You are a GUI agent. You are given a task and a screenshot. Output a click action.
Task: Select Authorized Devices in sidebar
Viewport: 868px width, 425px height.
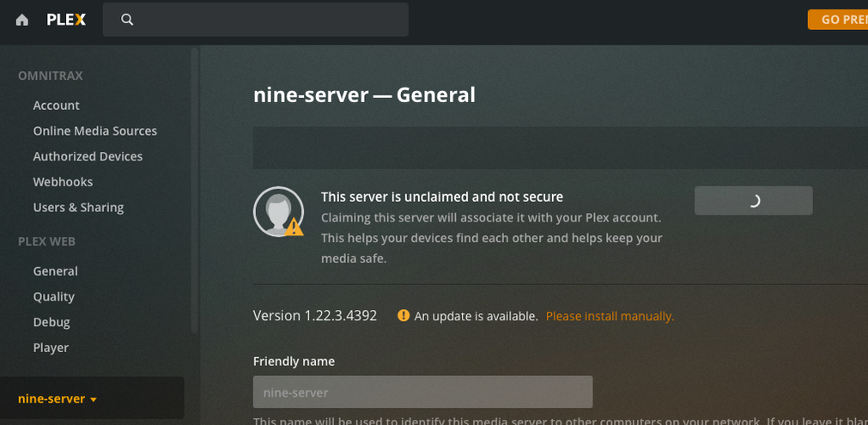point(88,156)
